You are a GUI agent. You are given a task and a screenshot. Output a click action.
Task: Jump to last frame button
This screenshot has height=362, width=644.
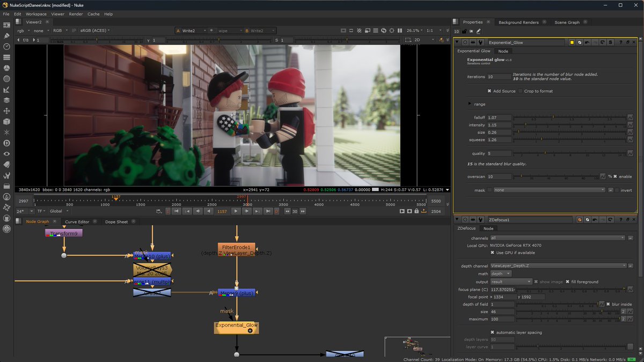[x=268, y=211]
